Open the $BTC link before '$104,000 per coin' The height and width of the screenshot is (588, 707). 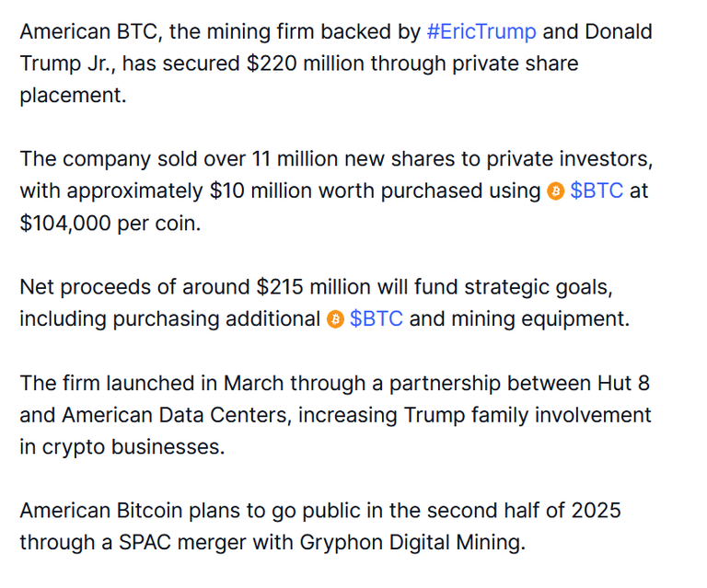pos(597,191)
